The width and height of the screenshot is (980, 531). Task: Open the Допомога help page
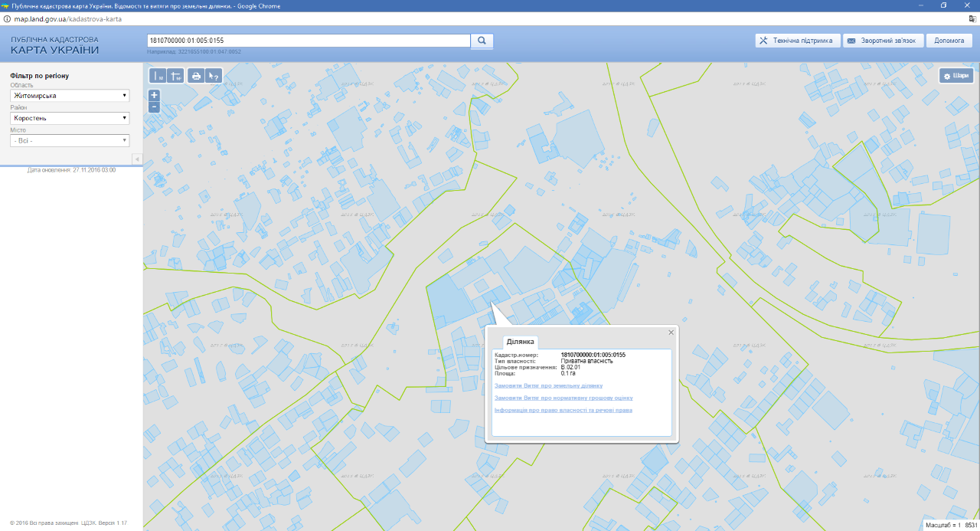point(949,41)
